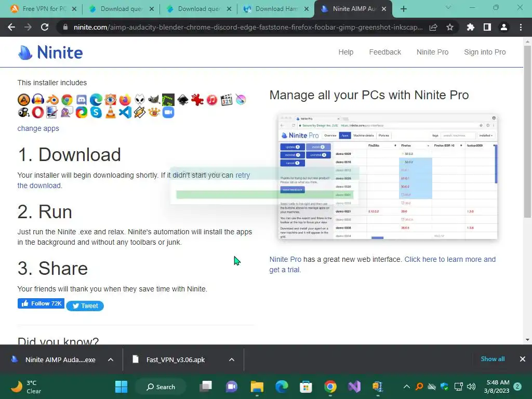Open File Explorer from taskbar

click(x=257, y=387)
